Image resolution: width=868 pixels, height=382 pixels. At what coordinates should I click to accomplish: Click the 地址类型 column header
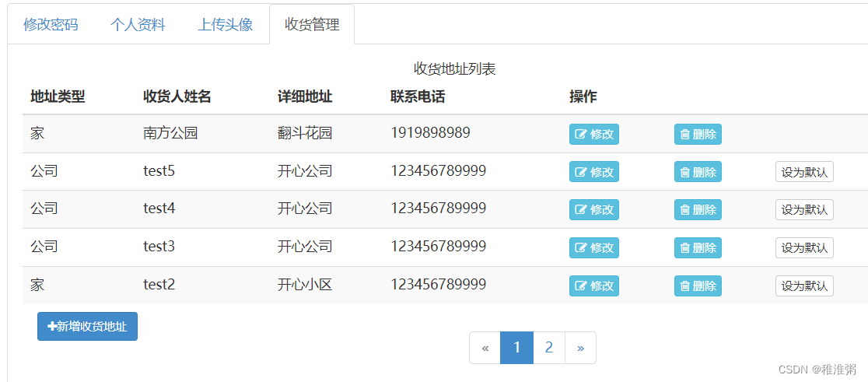click(x=58, y=97)
